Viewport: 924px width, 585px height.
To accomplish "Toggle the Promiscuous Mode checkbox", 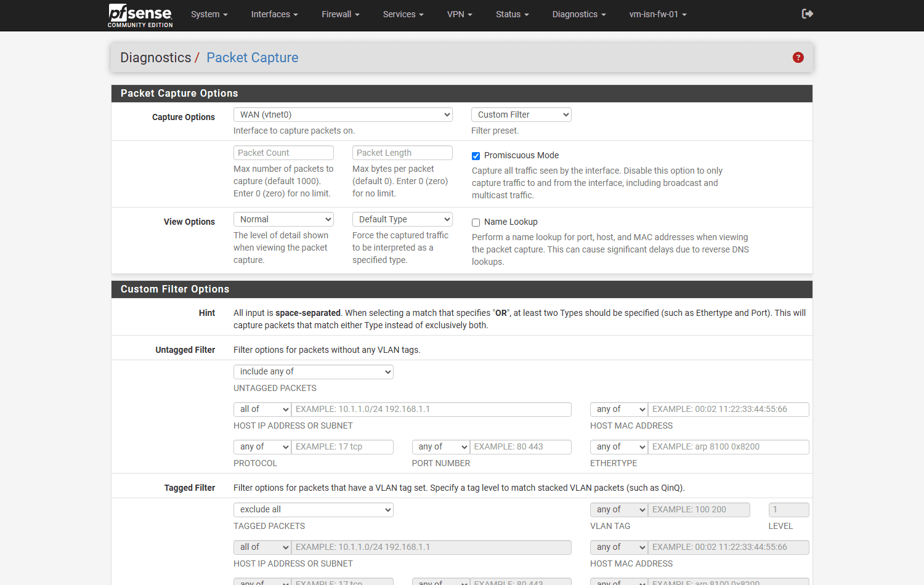I will coord(476,156).
